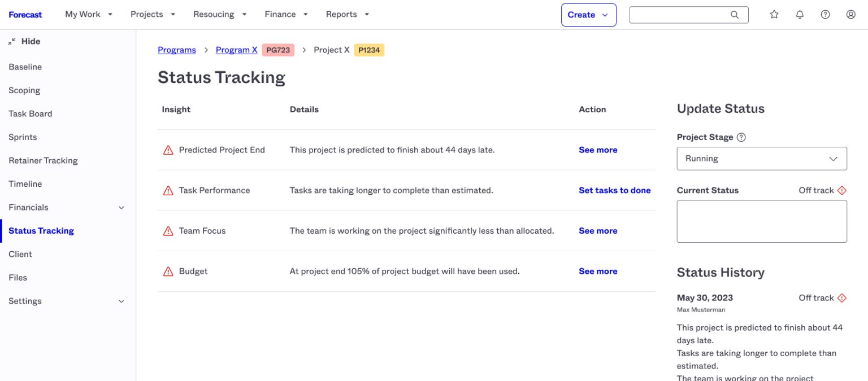868x381 pixels.
Task: Click Set tasks to done action
Action: tap(614, 190)
